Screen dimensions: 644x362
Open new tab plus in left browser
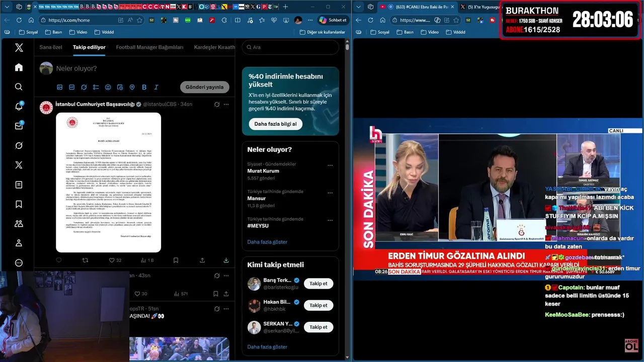pyautogui.click(x=285, y=7)
